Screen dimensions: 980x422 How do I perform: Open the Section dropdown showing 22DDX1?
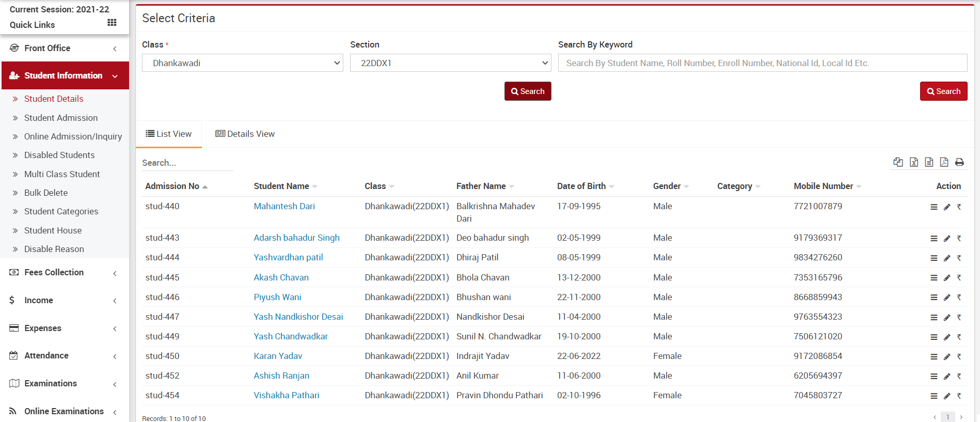coord(450,63)
